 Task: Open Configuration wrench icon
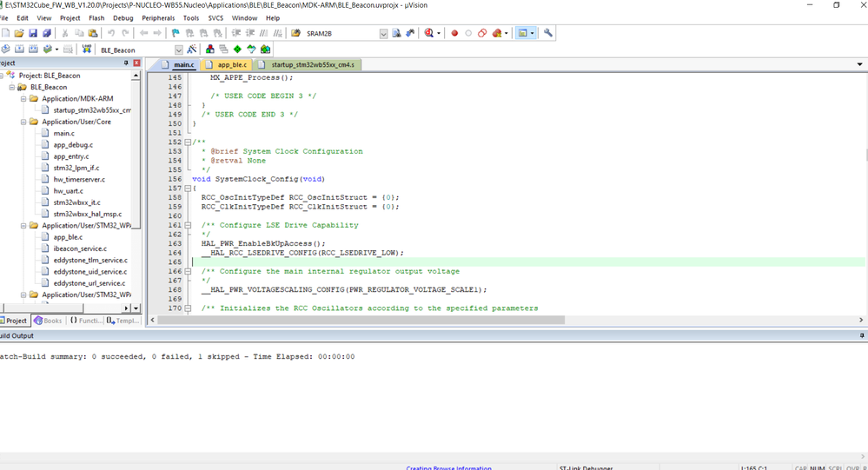548,33
